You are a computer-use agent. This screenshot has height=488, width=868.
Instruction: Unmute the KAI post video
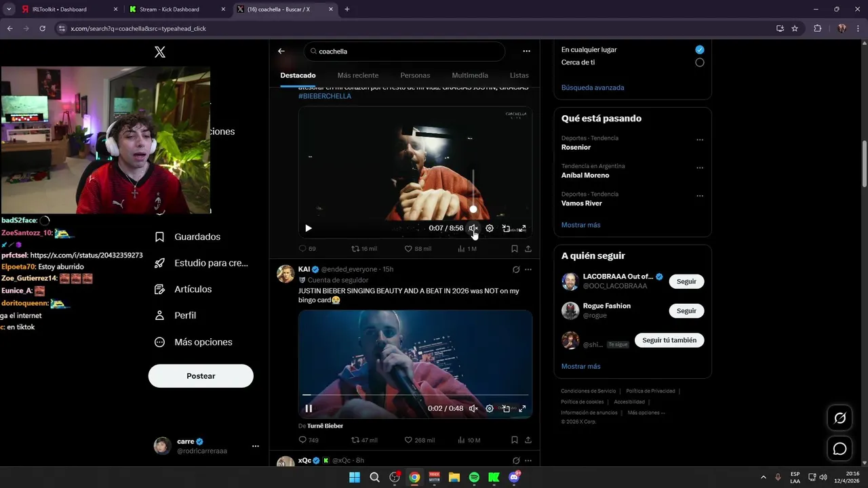pos(473,409)
